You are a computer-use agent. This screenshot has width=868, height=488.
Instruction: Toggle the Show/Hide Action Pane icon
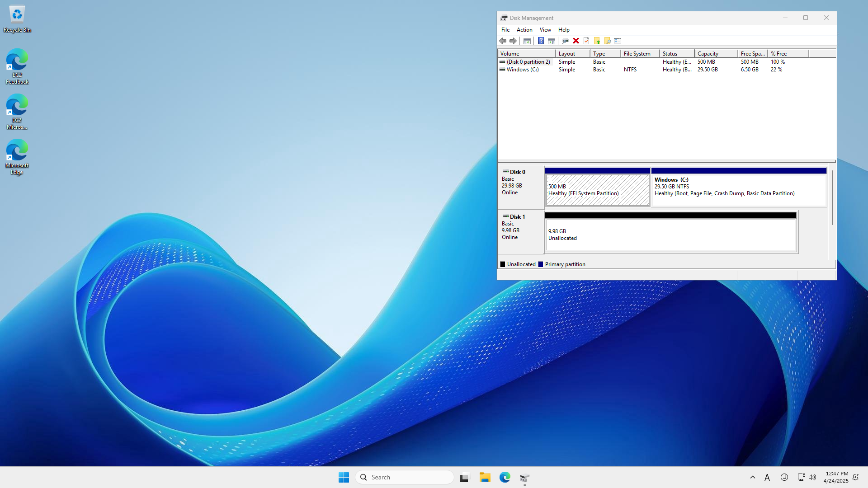coord(552,41)
